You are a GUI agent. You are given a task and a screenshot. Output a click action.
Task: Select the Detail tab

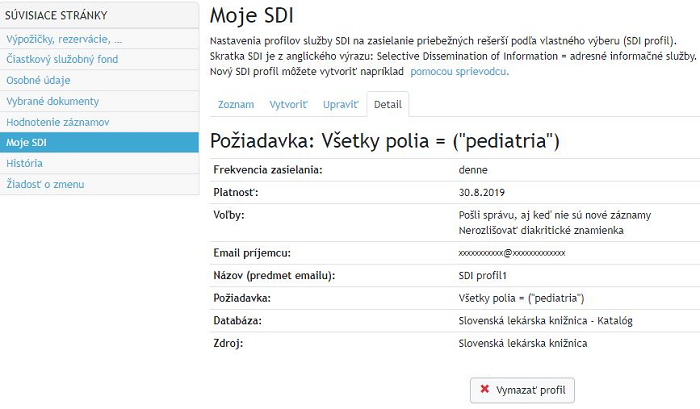388,104
